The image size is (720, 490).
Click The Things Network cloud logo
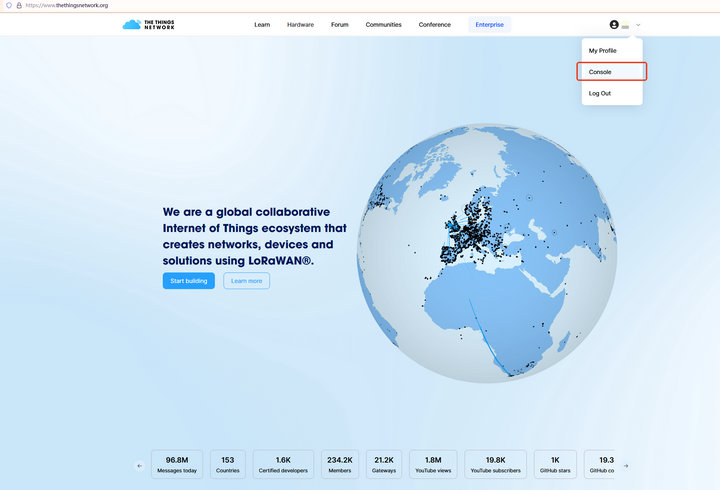click(132, 24)
